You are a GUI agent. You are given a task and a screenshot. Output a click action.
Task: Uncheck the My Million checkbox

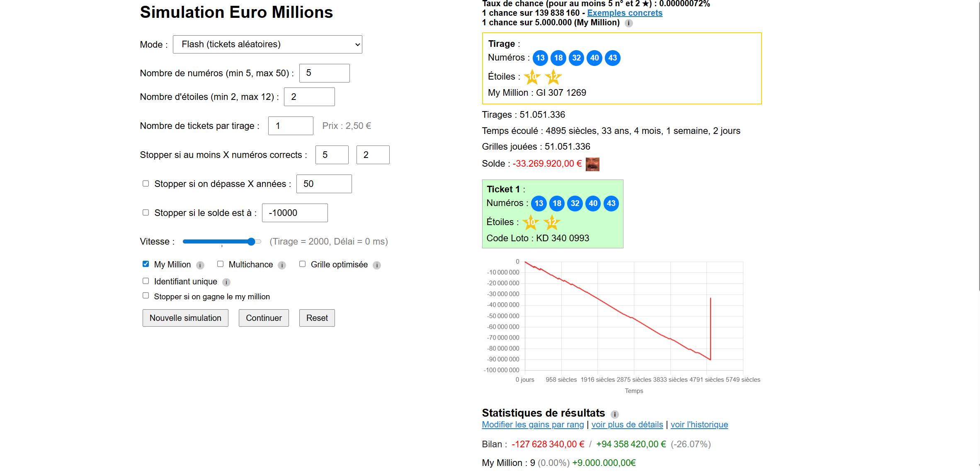(x=146, y=264)
